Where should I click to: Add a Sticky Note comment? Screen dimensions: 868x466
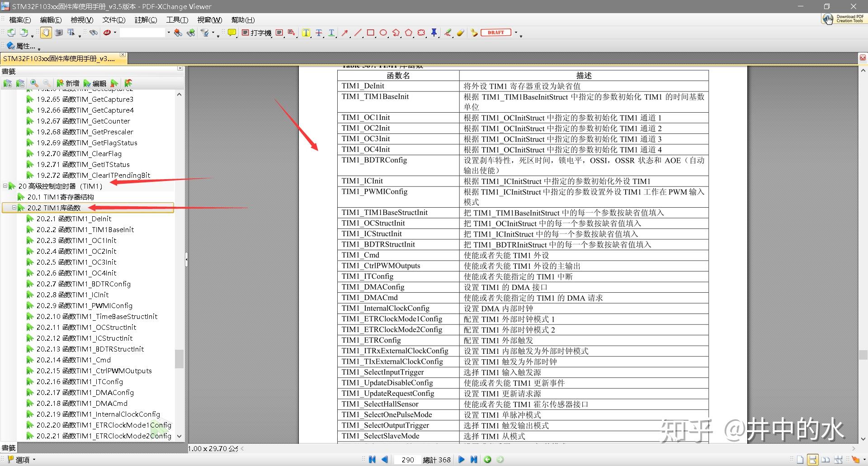coord(232,33)
